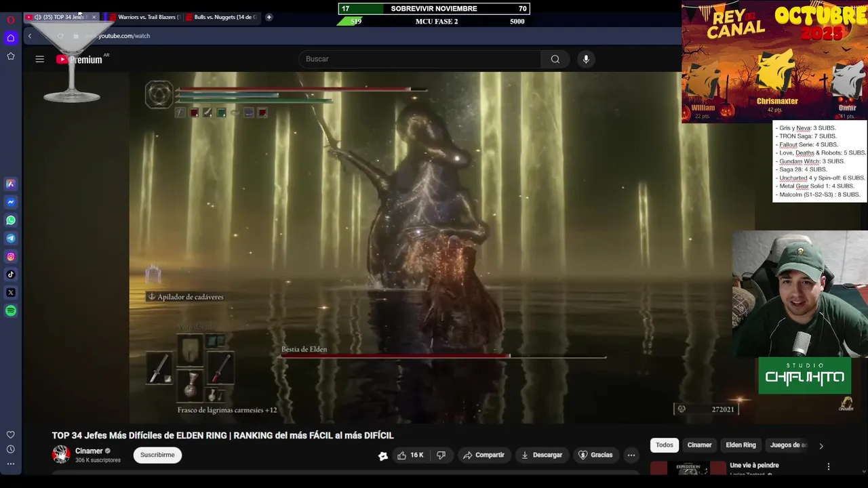Click the Suscribirme button
868x488 pixels.
pyautogui.click(x=157, y=455)
